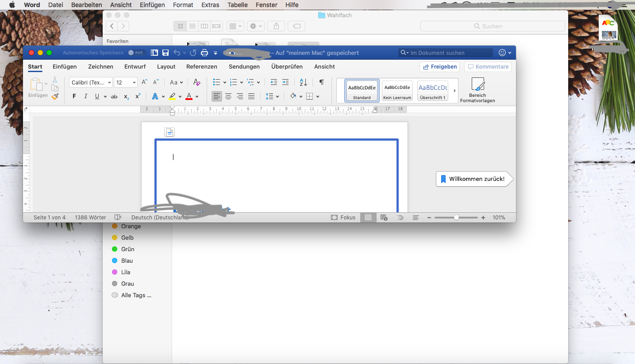Select the format painter brush icon
Viewport: 635px width, 364px height.
coord(55,96)
